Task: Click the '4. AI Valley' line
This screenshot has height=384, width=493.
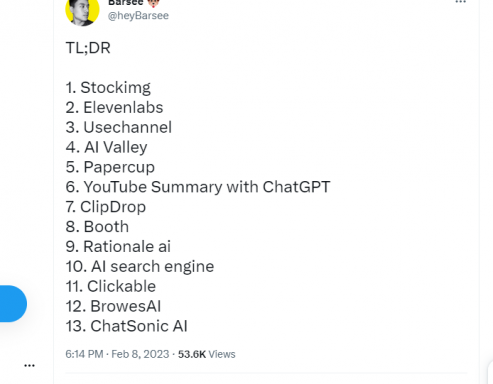Action: 106,147
